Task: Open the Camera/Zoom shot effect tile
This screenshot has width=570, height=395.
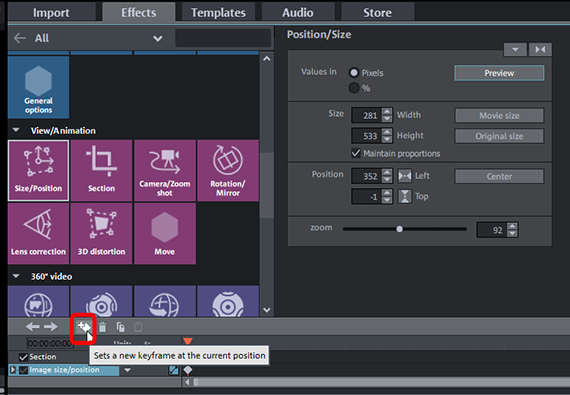Action: [x=165, y=170]
